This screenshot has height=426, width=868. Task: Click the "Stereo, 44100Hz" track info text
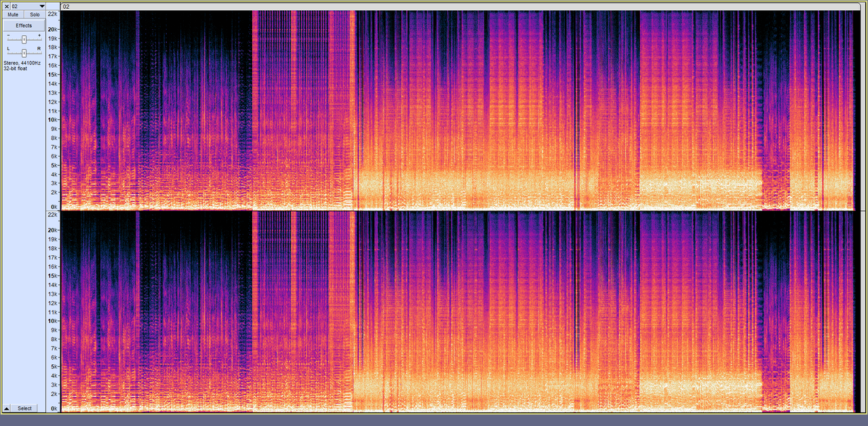22,63
